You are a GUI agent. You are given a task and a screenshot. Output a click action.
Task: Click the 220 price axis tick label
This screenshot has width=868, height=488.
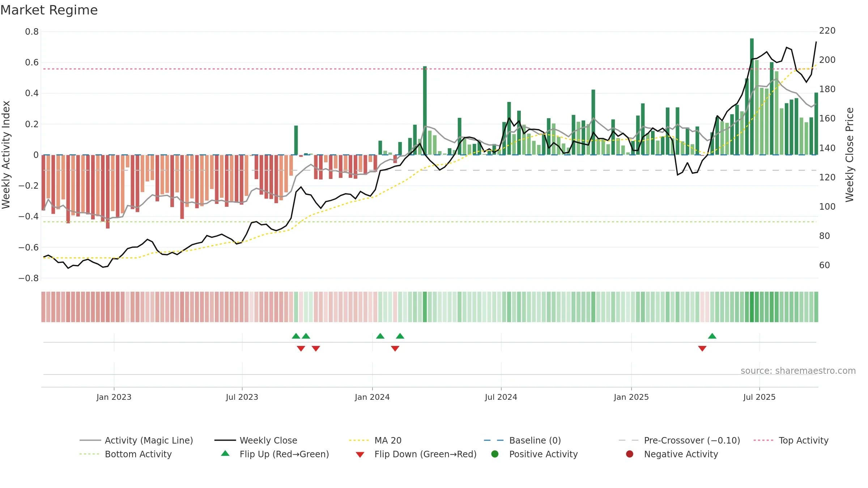pos(827,31)
